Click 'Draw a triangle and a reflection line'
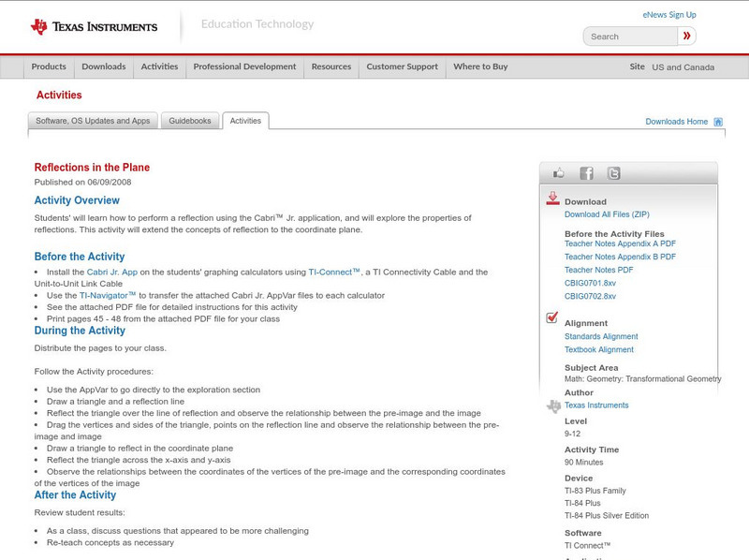 115,402
